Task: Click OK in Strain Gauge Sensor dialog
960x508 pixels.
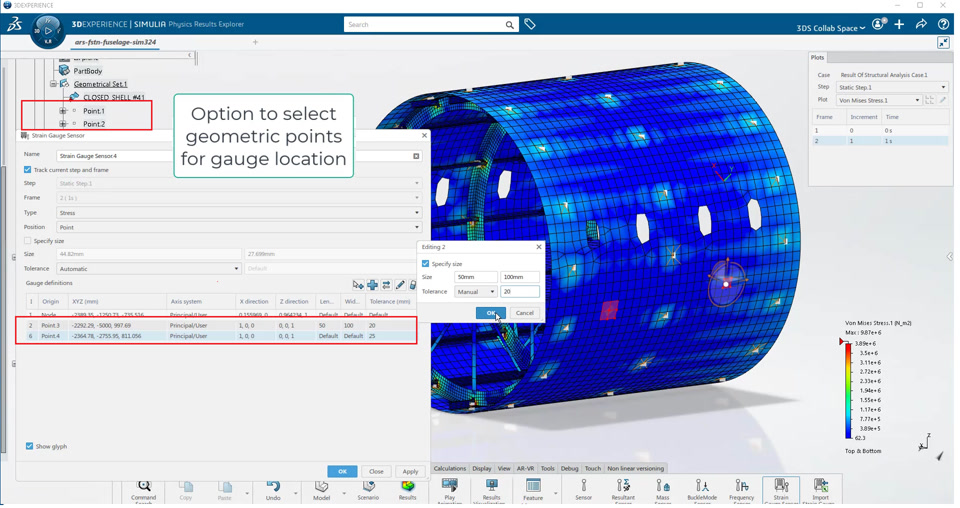Action: tap(342, 471)
